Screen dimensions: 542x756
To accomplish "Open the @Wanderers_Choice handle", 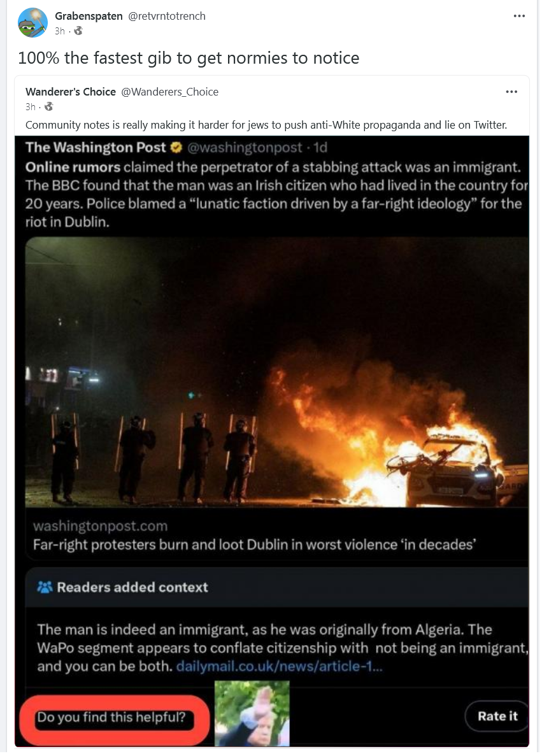I will pos(170,92).
